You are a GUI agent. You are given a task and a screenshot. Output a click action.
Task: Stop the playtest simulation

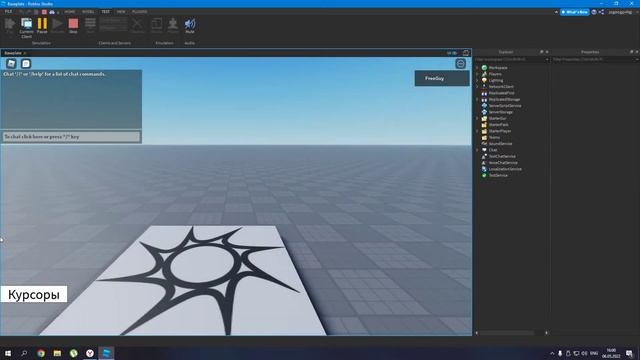(x=73, y=26)
